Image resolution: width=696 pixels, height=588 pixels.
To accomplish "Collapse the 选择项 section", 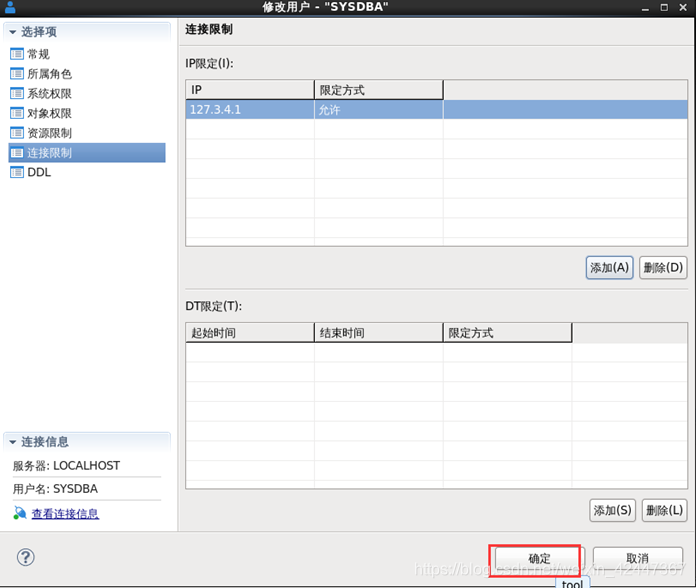I will 12,32.
